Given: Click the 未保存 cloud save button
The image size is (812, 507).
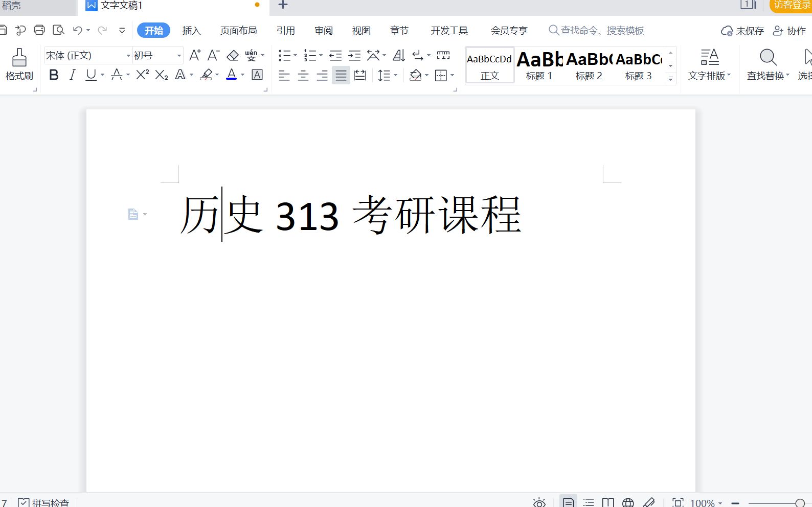Looking at the screenshot, I should (x=742, y=31).
